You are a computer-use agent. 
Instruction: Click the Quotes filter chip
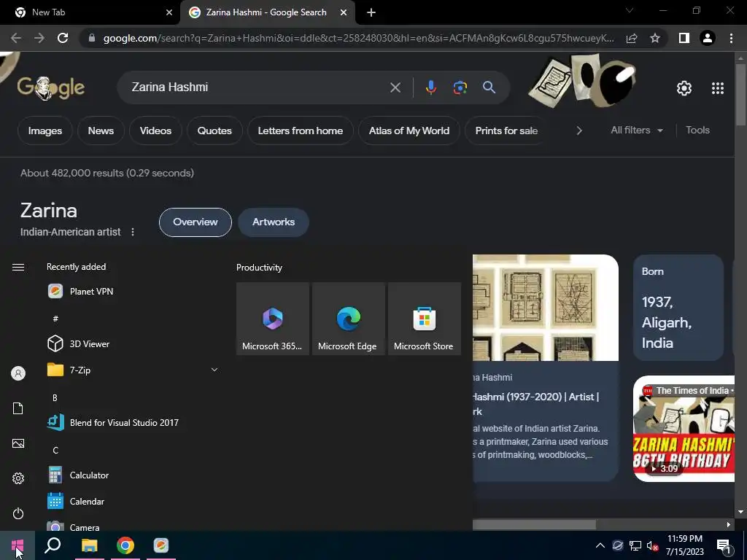point(214,131)
